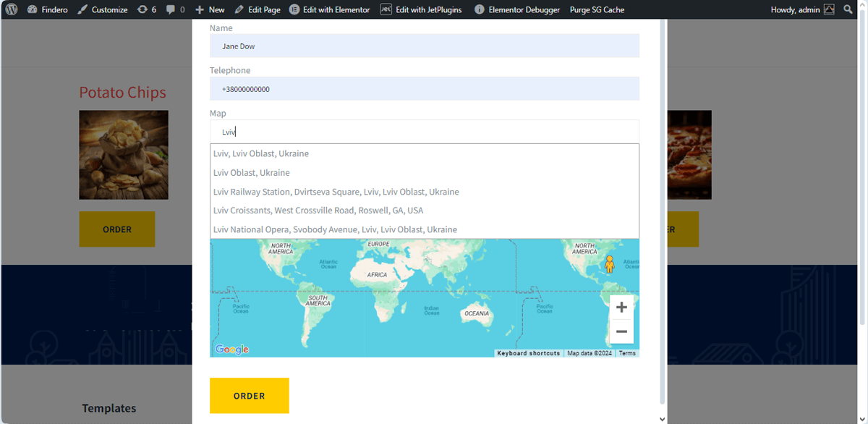
Task: Select "Purge SG Cache" menu item
Action: coord(598,9)
